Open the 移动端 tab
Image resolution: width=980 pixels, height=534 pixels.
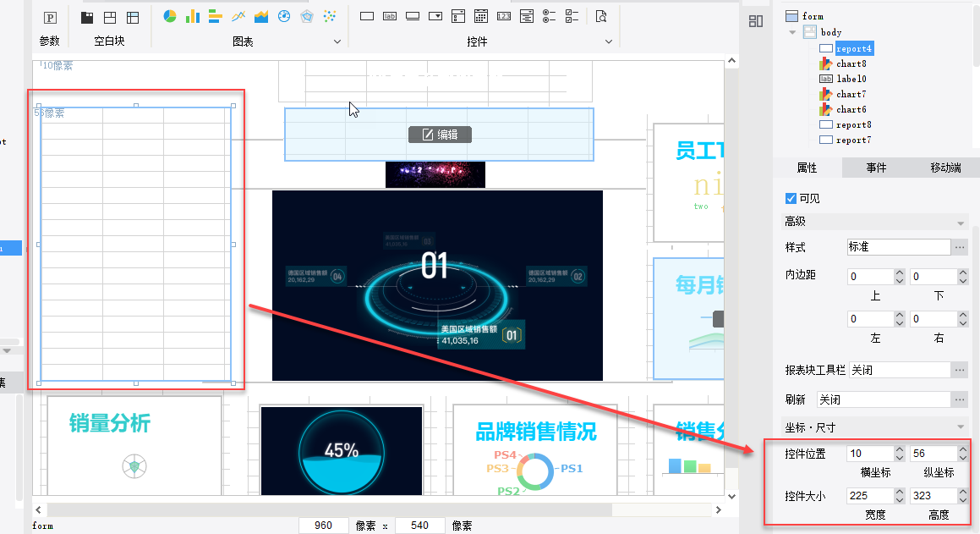(x=944, y=168)
